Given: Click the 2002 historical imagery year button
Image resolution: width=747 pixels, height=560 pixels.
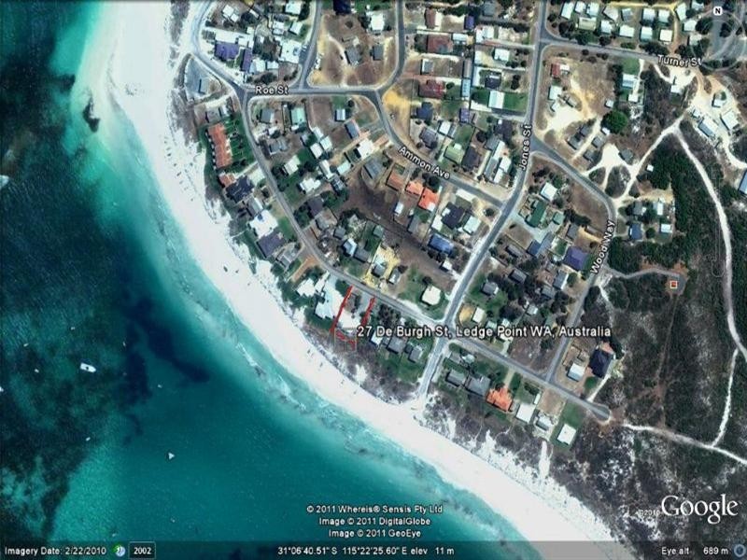Looking at the screenshot, I should pyautogui.click(x=142, y=551).
